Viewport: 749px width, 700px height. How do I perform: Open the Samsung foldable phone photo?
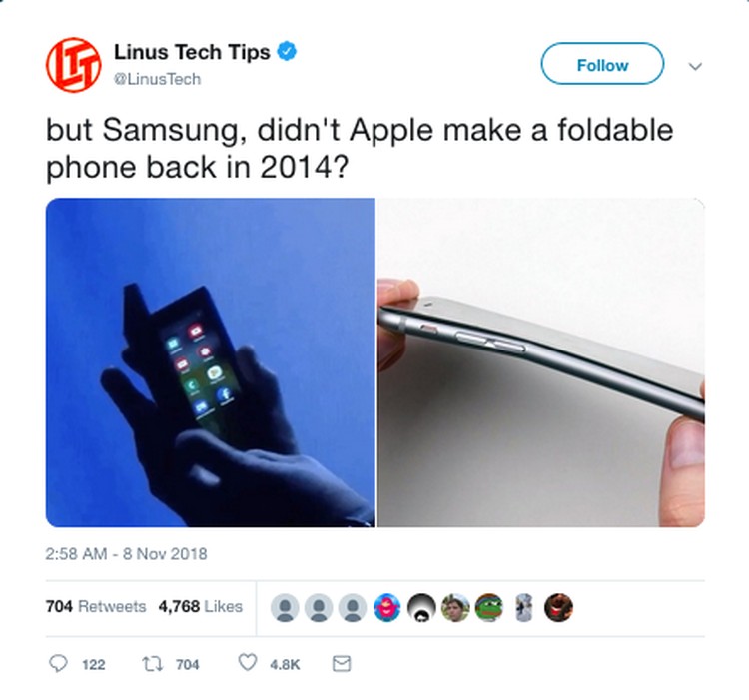(210, 362)
